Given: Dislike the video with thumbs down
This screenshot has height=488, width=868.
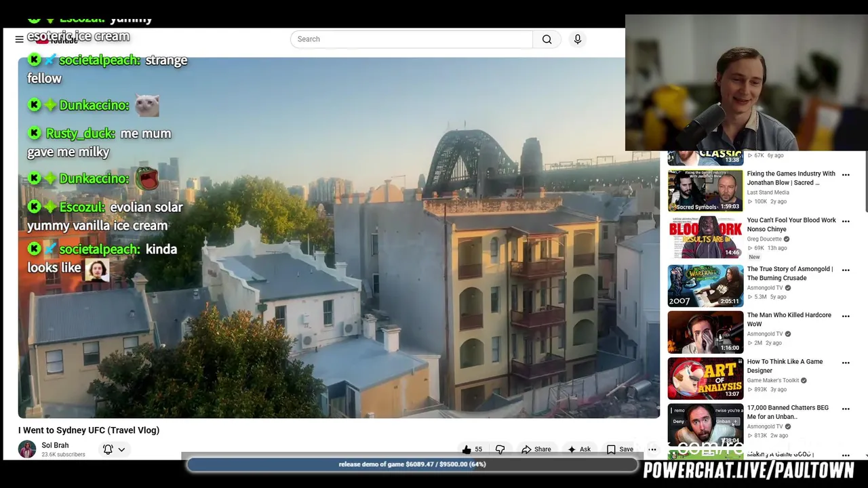Looking at the screenshot, I should click(x=500, y=449).
